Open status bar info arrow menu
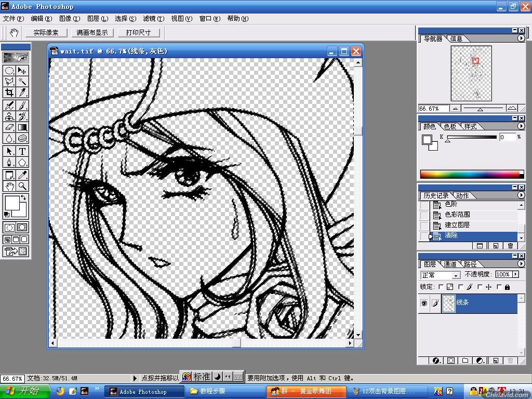Viewport: 532px width, 399px height. [135, 378]
